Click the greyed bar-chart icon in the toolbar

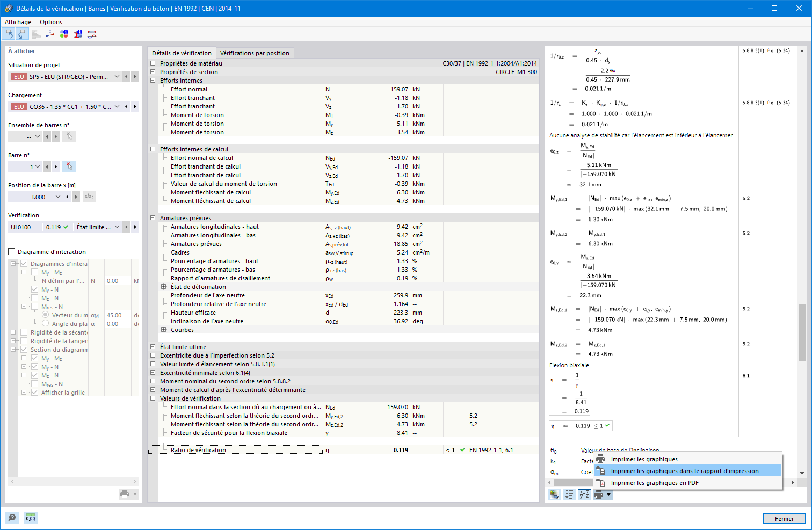click(36, 34)
